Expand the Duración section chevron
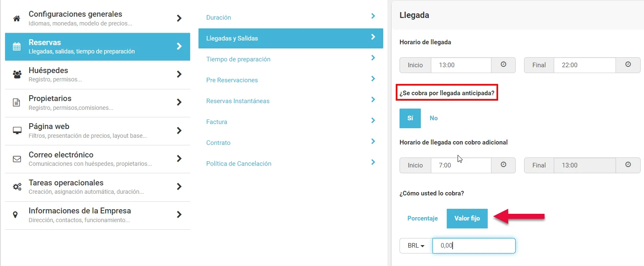 click(373, 16)
